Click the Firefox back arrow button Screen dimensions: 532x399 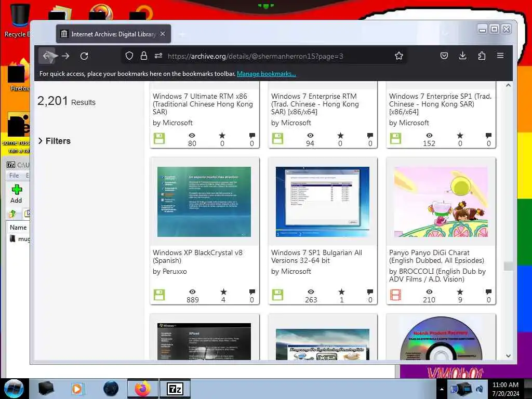tap(47, 56)
